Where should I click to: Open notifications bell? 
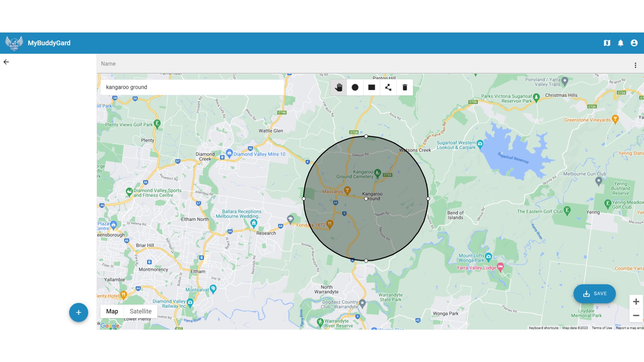pos(621,43)
